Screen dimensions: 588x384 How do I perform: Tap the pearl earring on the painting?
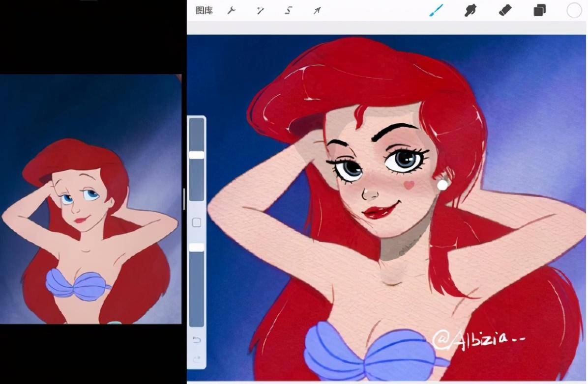442,185
